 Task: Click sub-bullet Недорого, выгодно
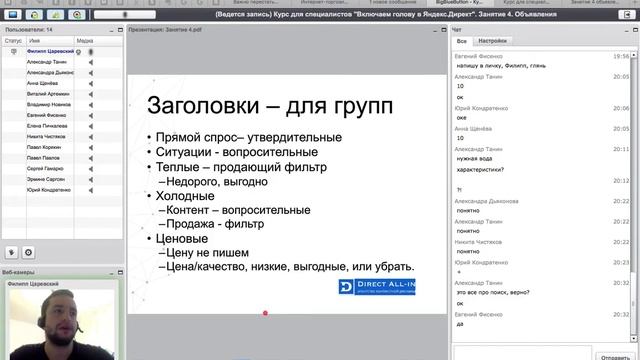pyautogui.click(x=217, y=182)
